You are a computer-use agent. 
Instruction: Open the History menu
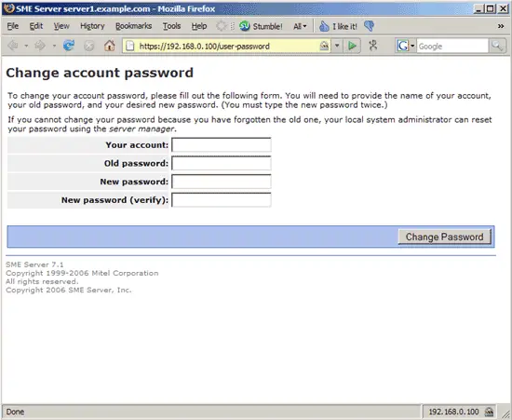(x=92, y=26)
